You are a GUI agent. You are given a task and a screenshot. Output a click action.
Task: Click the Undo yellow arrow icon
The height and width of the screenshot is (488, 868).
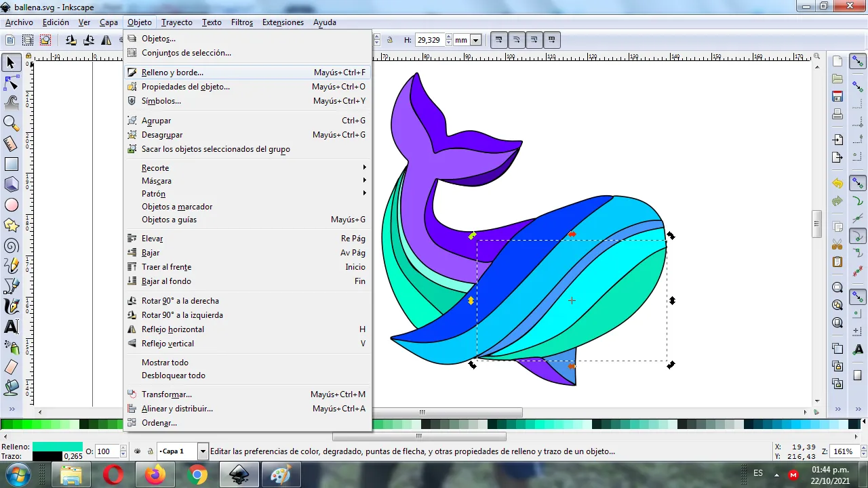pyautogui.click(x=837, y=184)
